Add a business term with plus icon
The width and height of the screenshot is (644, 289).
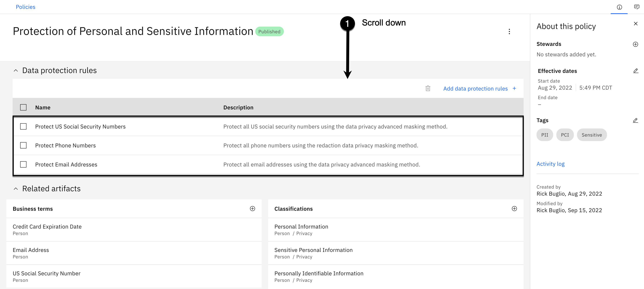(x=252, y=209)
